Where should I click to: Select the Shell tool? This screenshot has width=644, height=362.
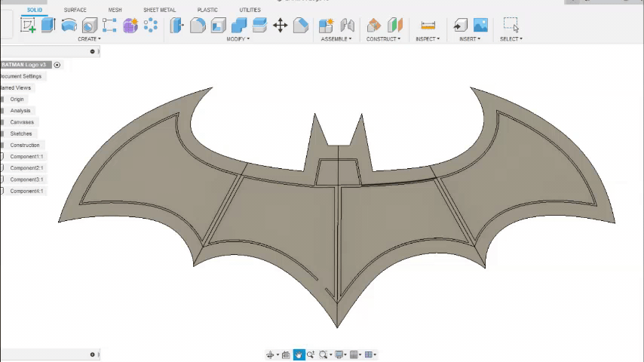(x=218, y=26)
